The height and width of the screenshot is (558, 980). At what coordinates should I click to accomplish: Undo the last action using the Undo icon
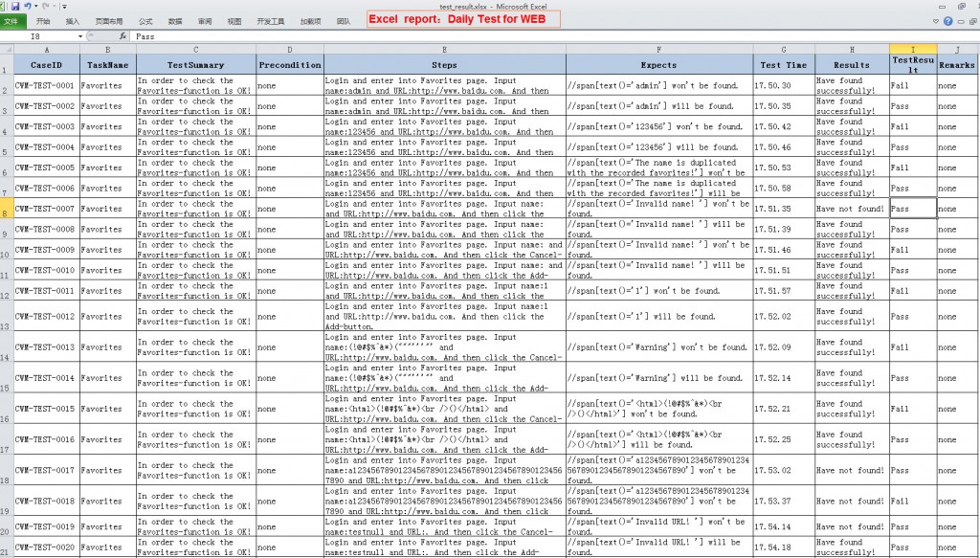[28, 6]
